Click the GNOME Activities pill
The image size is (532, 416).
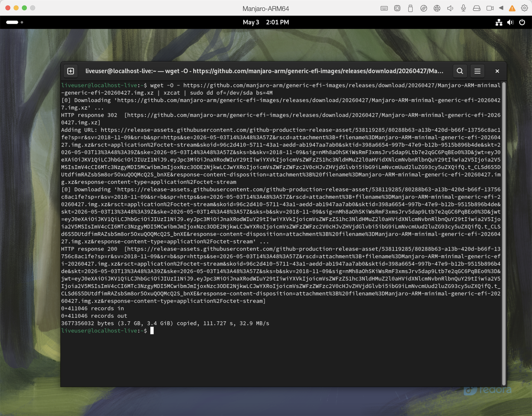point(12,22)
